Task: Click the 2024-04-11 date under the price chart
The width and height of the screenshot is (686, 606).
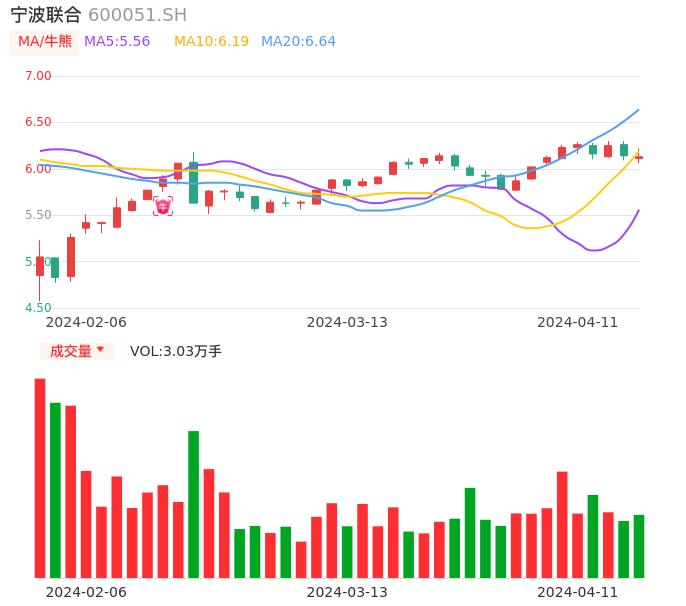Action: (x=578, y=322)
